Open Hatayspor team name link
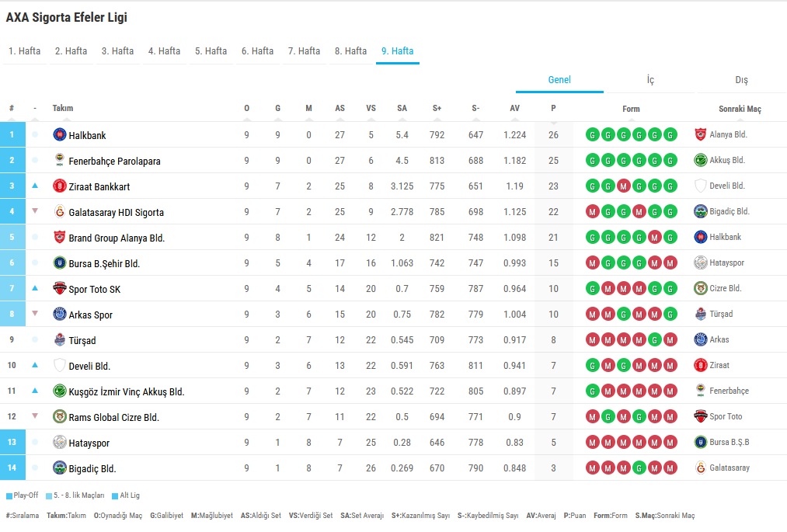This screenshot has width=787, height=532. (x=89, y=443)
